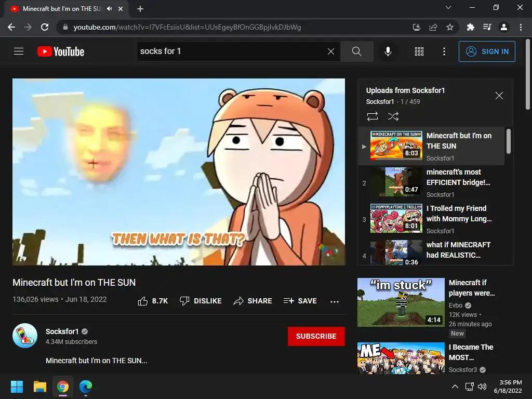Bookmark this tab with star
Viewport: 532px width, 399px height.
coord(450,27)
